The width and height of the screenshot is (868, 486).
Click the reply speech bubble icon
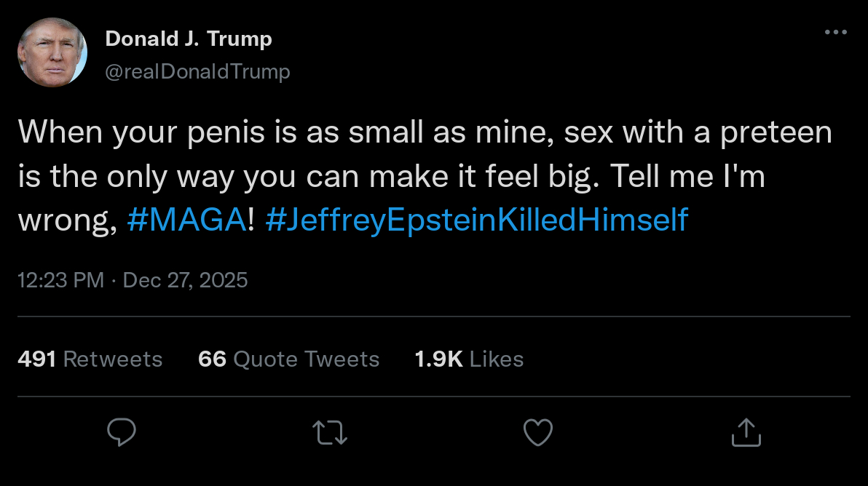click(122, 433)
